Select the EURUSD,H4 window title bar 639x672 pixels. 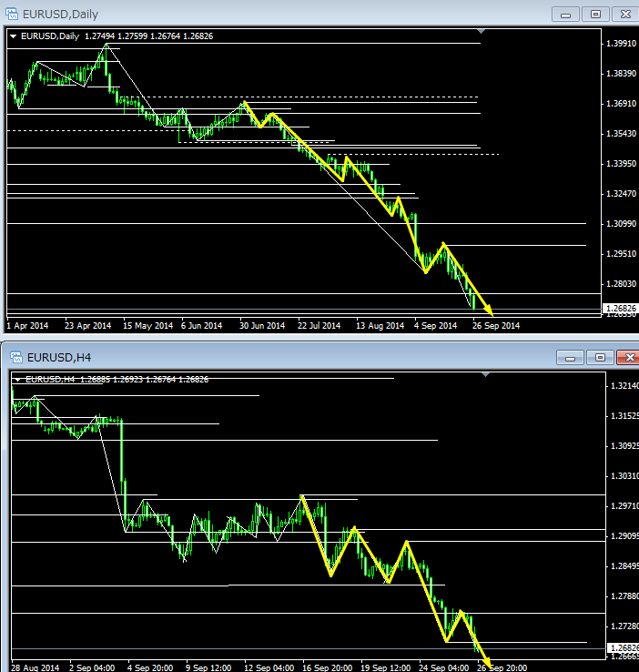pos(273,357)
